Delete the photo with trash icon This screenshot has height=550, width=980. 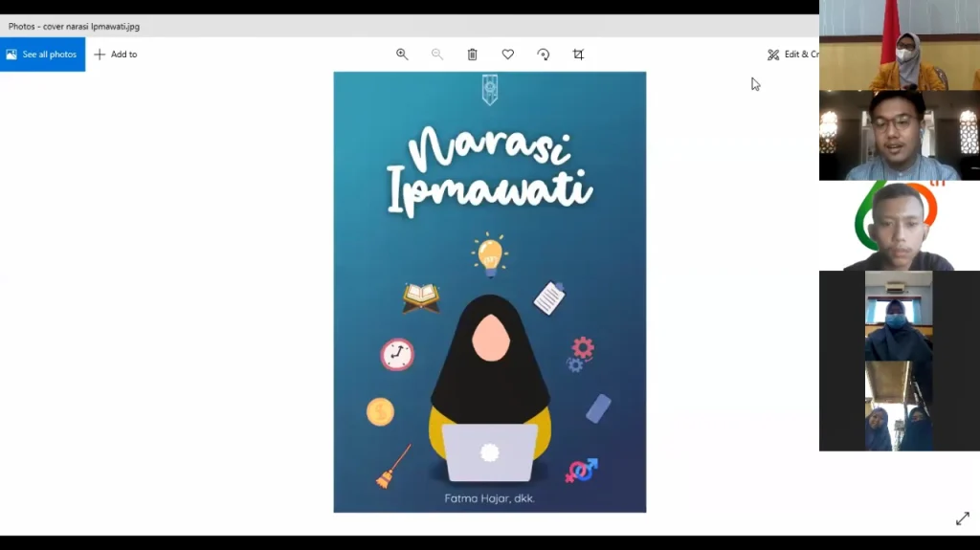click(473, 55)
